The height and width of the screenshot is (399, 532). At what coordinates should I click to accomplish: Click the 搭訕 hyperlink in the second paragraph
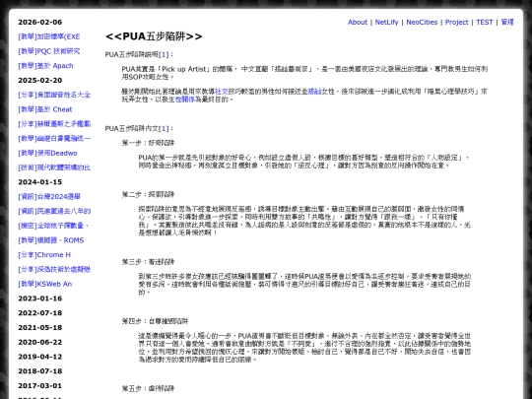click(x=314, y=92)
